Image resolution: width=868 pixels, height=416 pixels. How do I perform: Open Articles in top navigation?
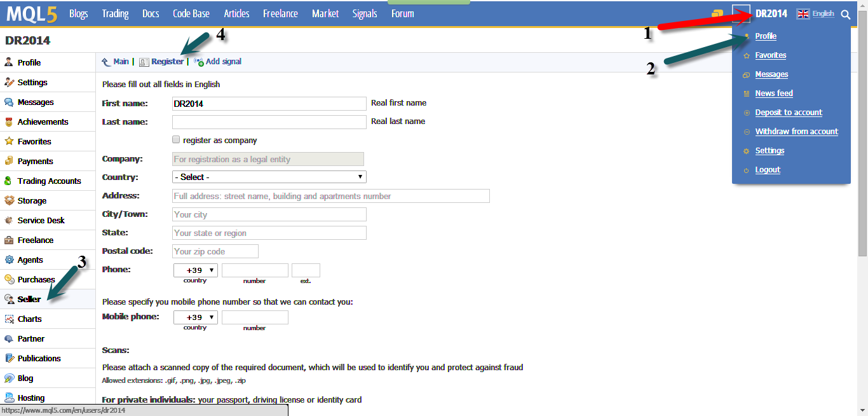coord(236,13)
